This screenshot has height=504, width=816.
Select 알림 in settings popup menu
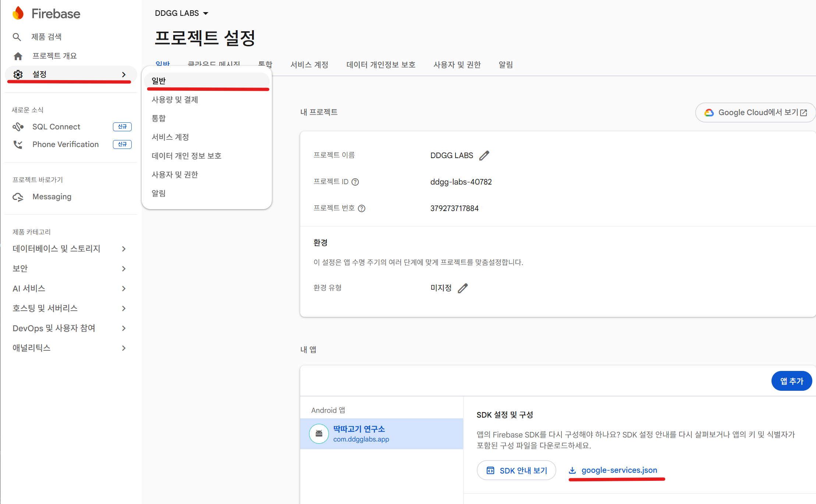207,193
